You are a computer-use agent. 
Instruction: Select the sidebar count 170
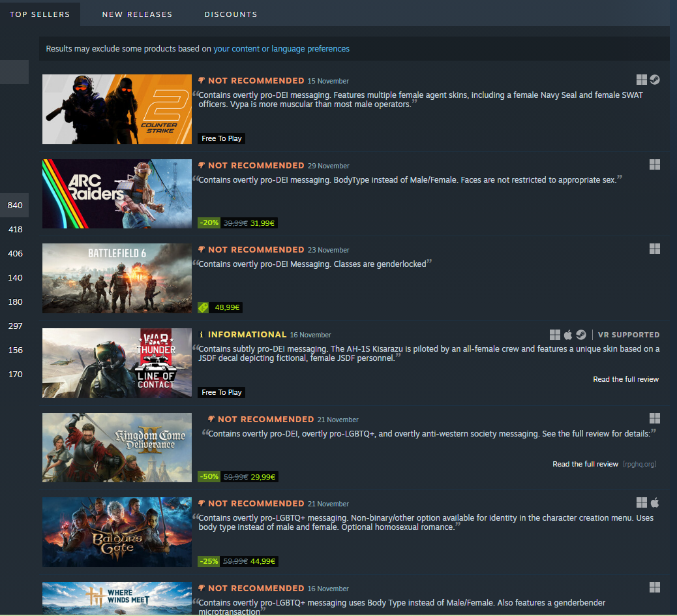click(x=15, y=375)
